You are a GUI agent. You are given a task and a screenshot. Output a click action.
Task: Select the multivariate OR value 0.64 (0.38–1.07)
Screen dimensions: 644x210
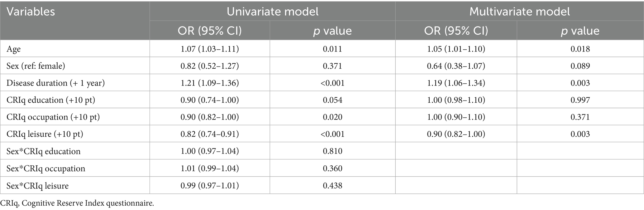point(456,66)
